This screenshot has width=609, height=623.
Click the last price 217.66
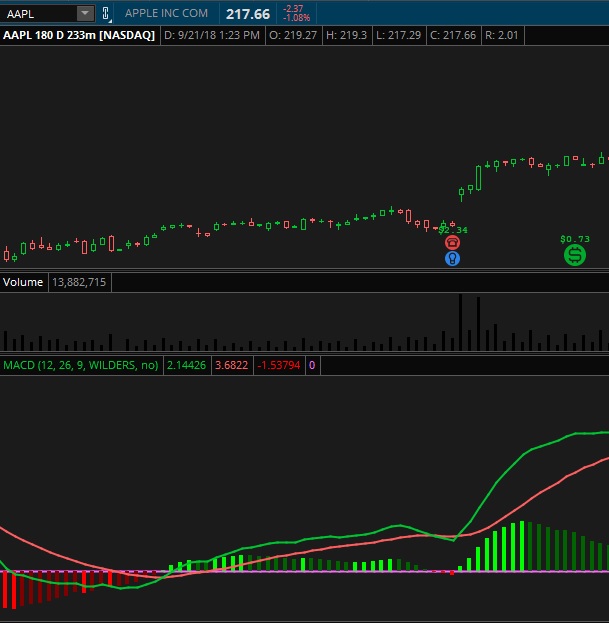pyautogui.click(x=248, y=14)
